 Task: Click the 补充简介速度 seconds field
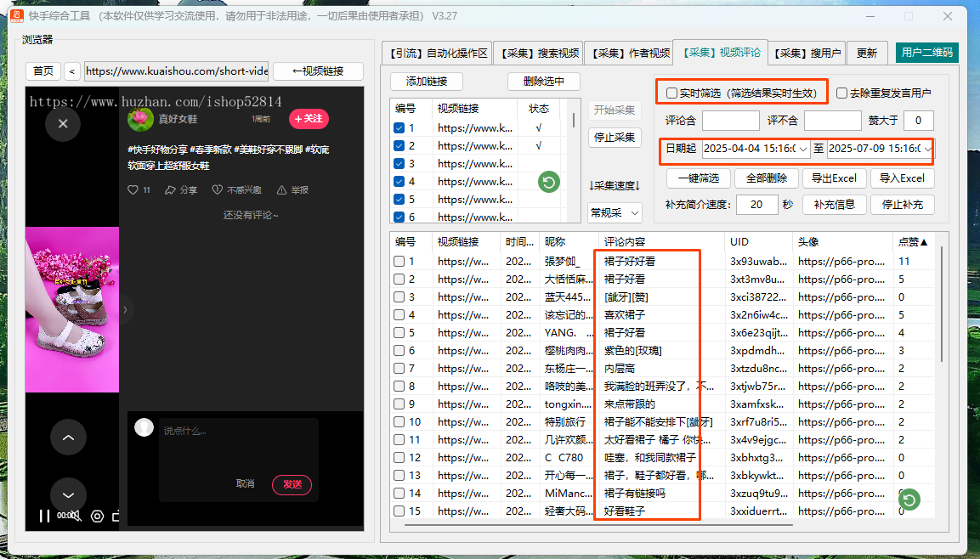[x=756, y=204]
